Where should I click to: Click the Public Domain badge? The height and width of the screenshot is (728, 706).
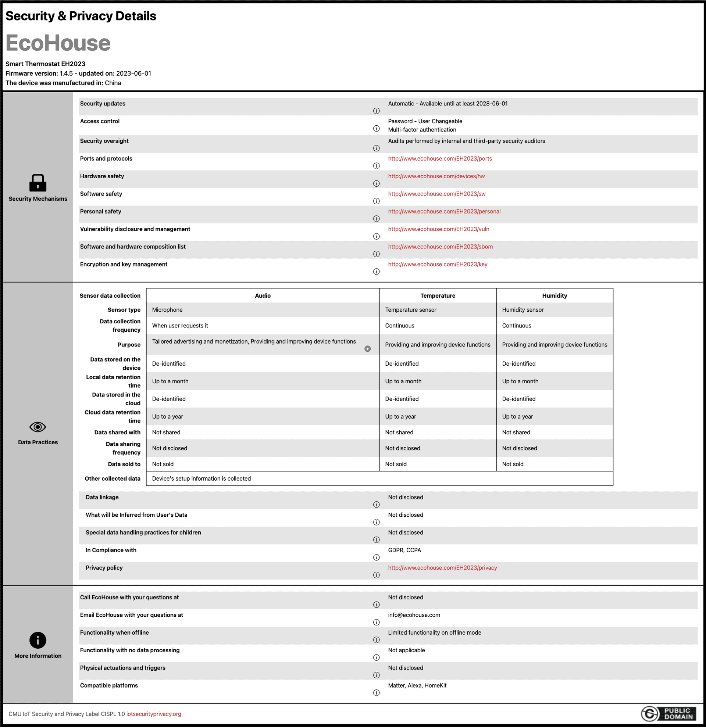tap(669, 714)
